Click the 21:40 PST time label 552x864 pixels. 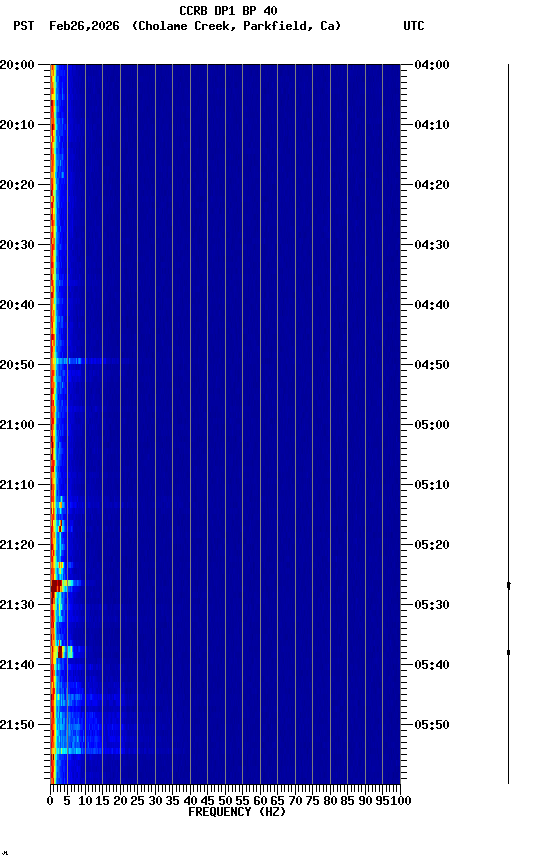[x=17, y=666]
